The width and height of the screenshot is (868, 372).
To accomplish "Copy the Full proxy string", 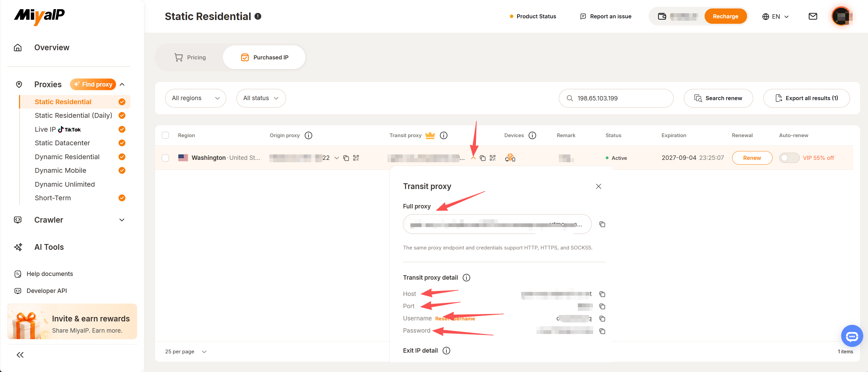I will tap(602, 224).
